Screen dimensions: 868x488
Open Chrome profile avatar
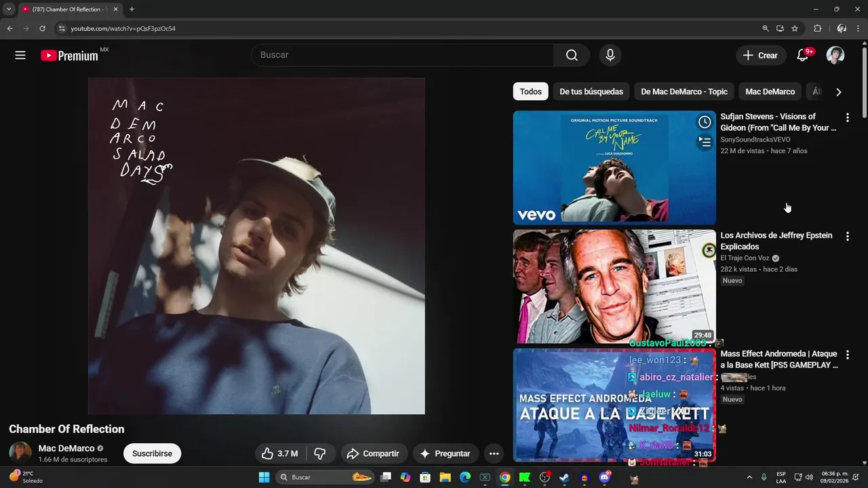(842, 28)
